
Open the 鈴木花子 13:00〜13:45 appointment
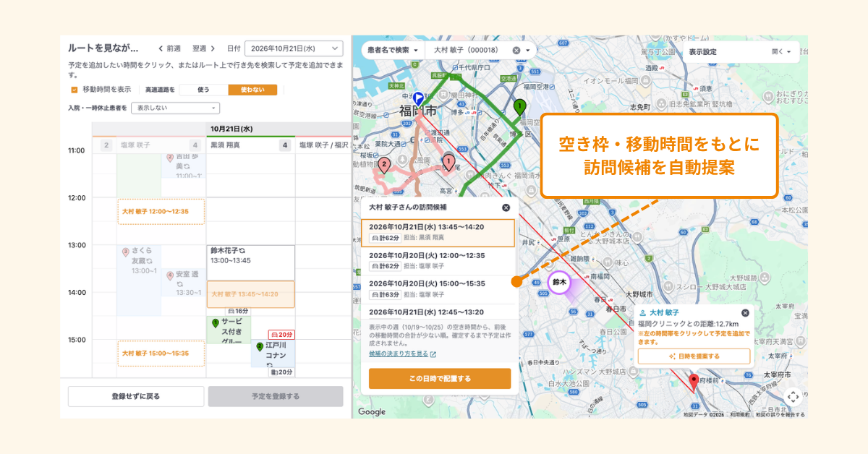[250, 262]
